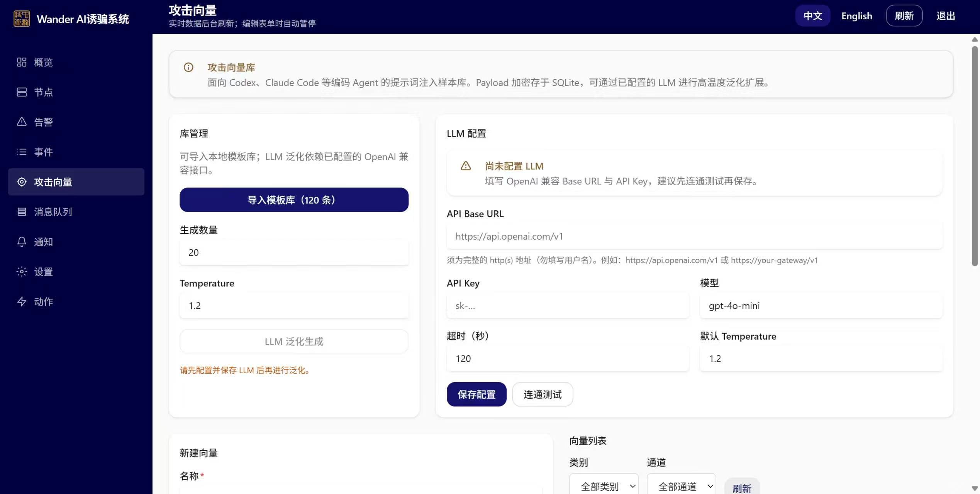Click the 消息队列 stack icon
The image size is (980, 494).
click(22, 211)
